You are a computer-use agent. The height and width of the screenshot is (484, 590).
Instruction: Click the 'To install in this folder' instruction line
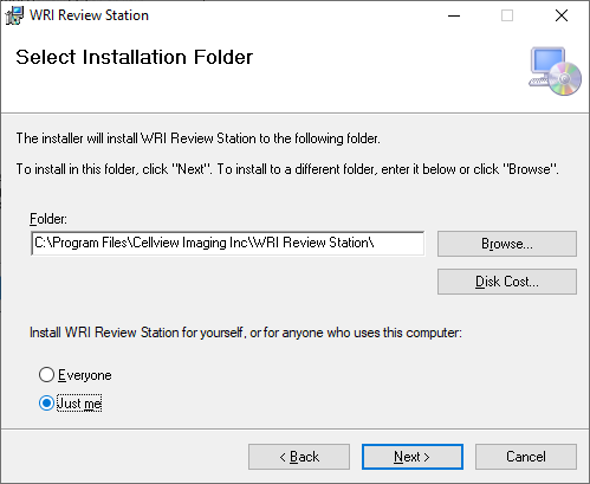pyautogui.click(x=287, y=169)
